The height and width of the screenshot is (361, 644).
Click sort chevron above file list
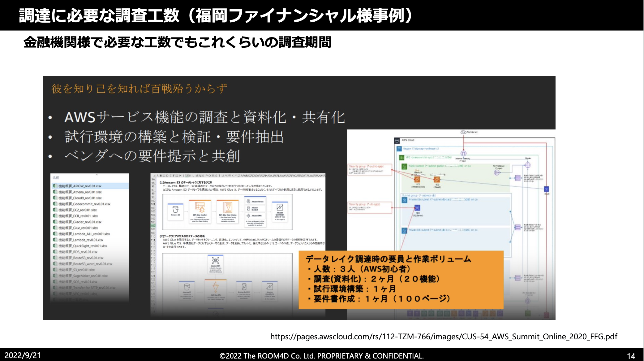tap(97, 175)
